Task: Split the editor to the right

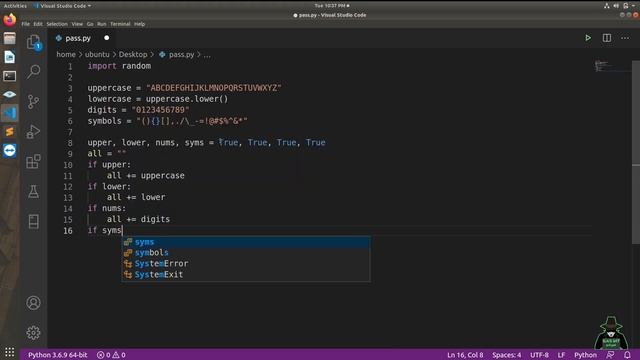Action: tap(607, 38)
